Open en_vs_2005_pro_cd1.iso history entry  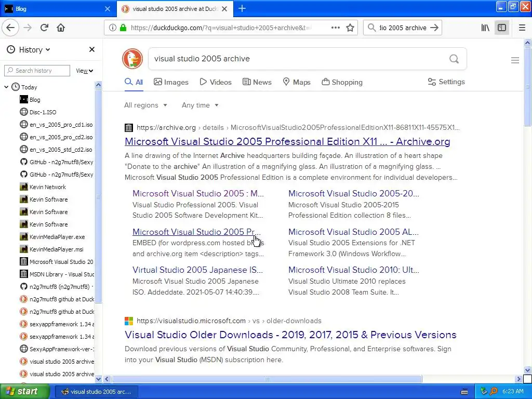point(56,125)
